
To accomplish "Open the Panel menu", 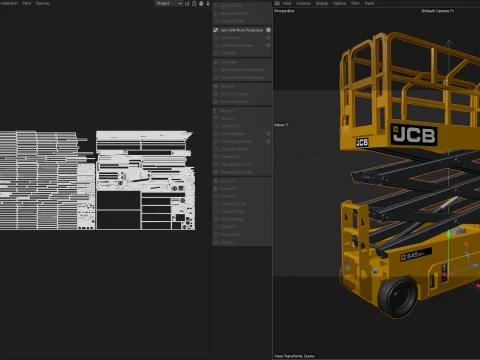I will (369, 3).
